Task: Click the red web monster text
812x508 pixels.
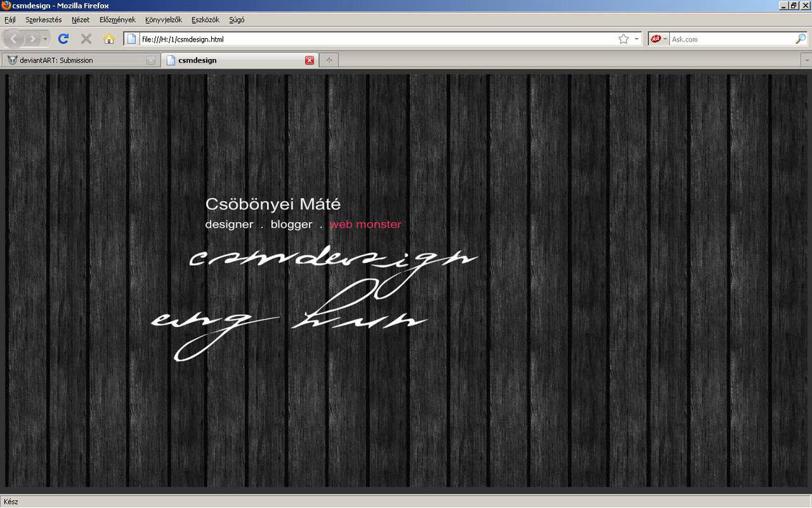Action: pyautogui.click(x=365, y=224)
